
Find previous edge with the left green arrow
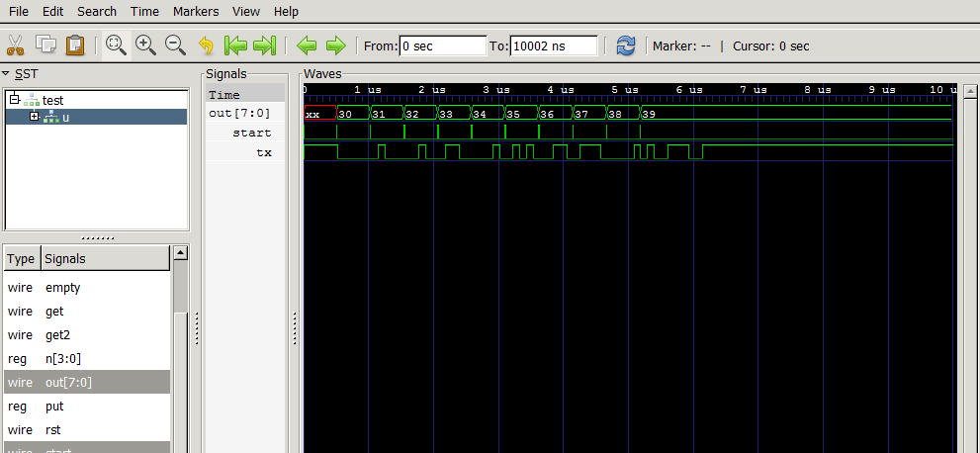coord(307,45)
